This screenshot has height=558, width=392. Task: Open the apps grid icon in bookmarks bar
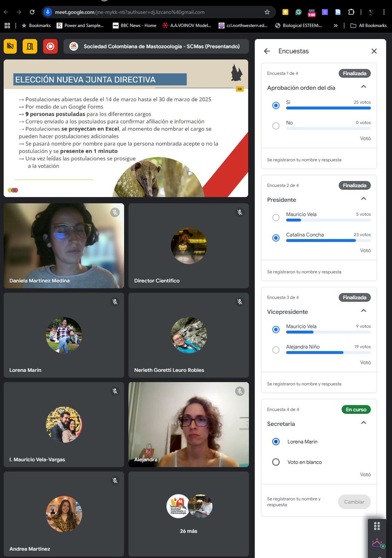coord(7,26)
